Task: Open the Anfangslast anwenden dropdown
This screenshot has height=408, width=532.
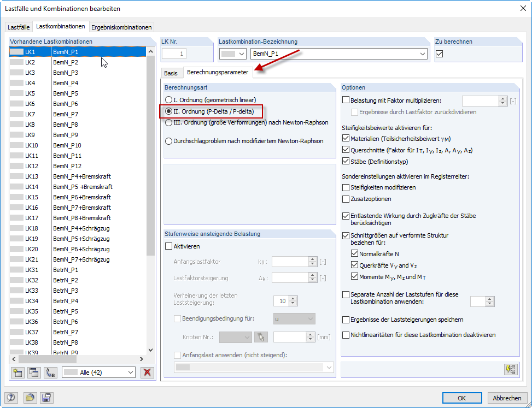Action: [329, 368]
